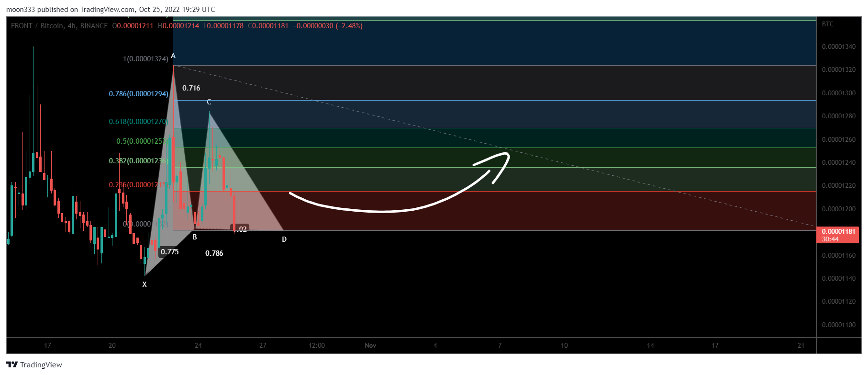This screenshot has width=868, height=375.
Task: Click the pattern point label A
Action: pos(173,56)
